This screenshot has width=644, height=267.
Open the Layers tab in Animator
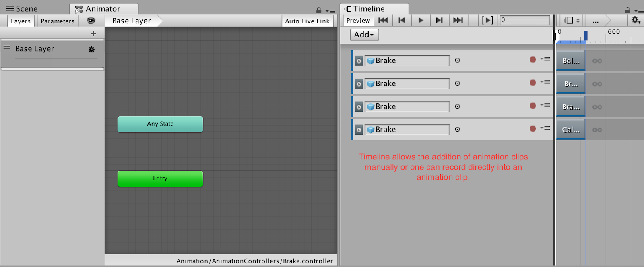(21, 21)
